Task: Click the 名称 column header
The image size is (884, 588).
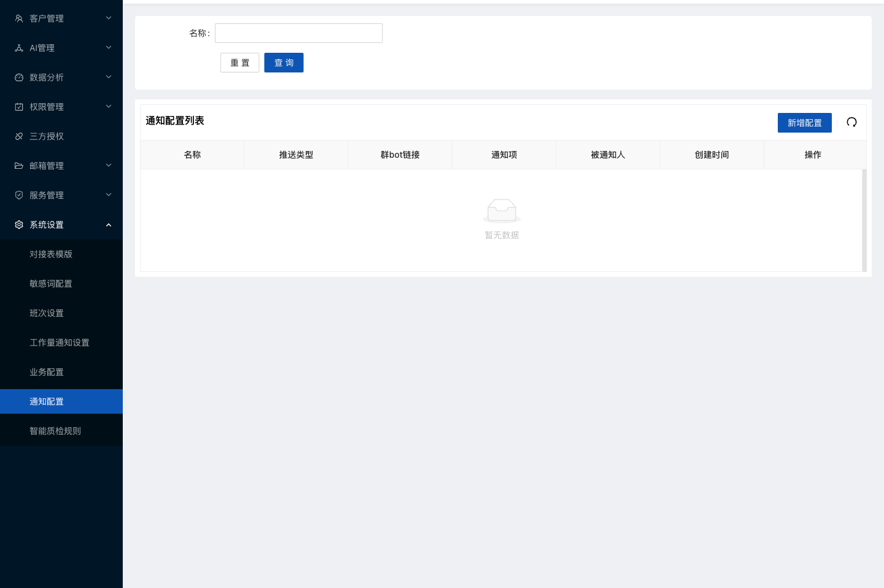Action: click(x=192, y=155)
